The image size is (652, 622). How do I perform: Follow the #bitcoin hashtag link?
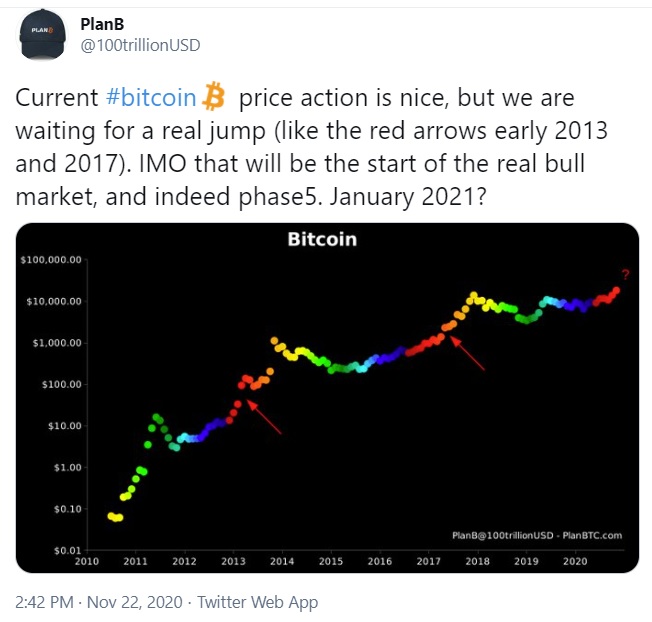coord(150,98)
